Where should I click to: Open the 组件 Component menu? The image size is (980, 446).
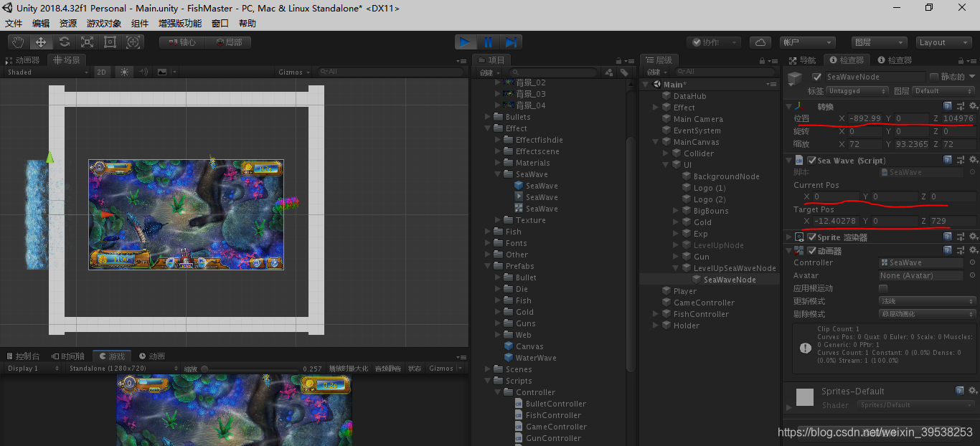pos(140,23)
